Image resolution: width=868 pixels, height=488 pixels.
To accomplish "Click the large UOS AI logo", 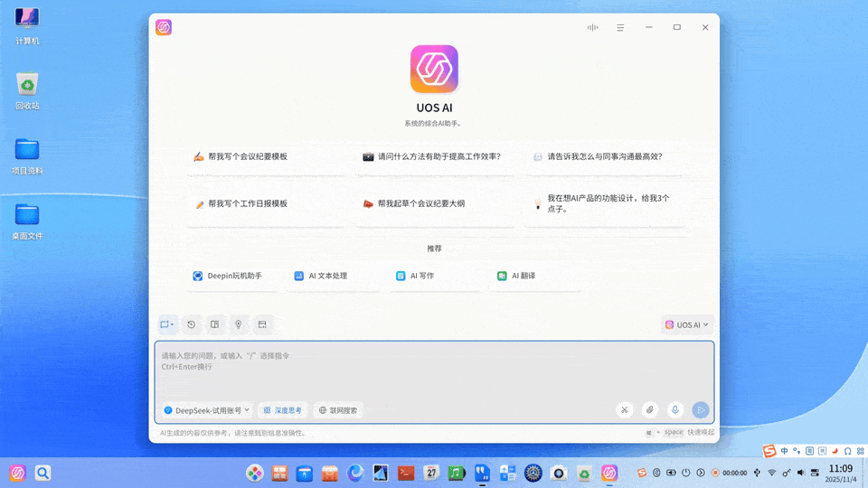I will pyautogui.click(x=435, y=70).
